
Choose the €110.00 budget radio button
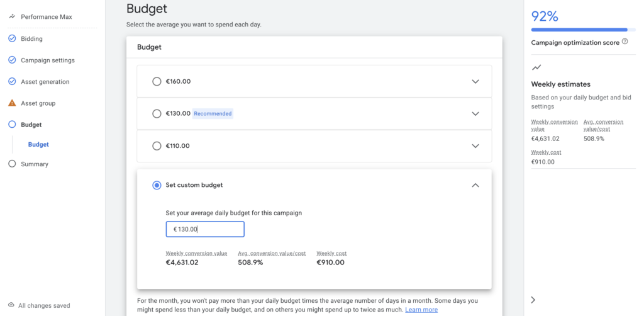(x=157, y=146)
